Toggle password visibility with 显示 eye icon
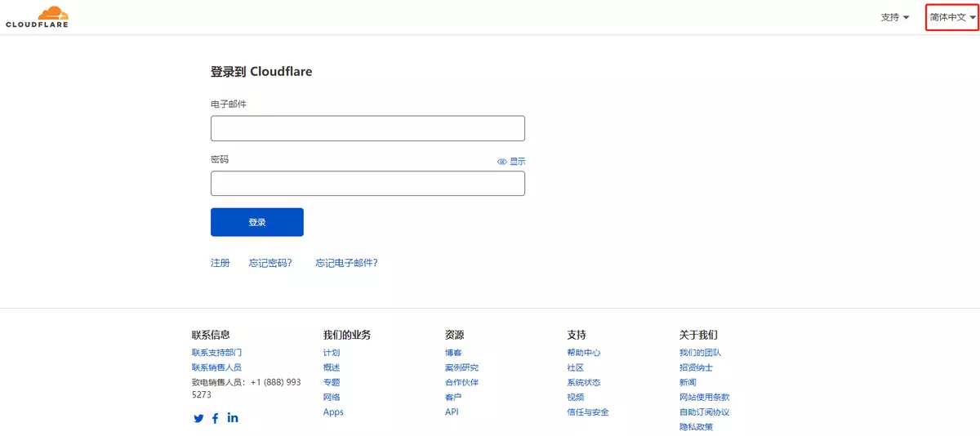 click(511, 162)
